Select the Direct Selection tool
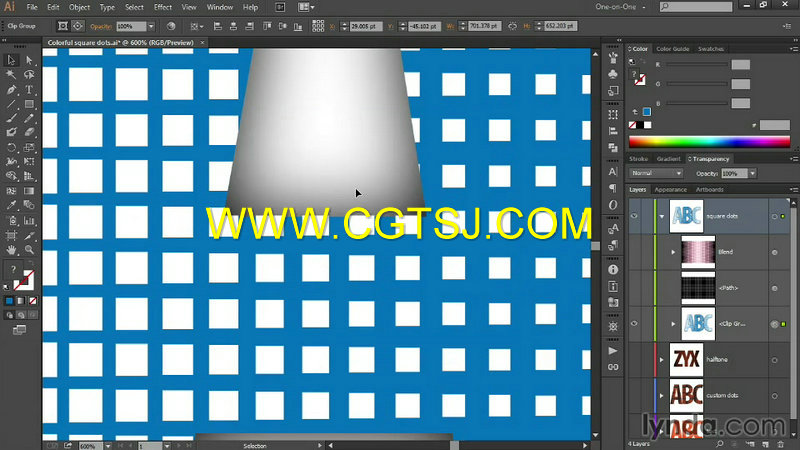800x450 pixels. coord(29,60)
